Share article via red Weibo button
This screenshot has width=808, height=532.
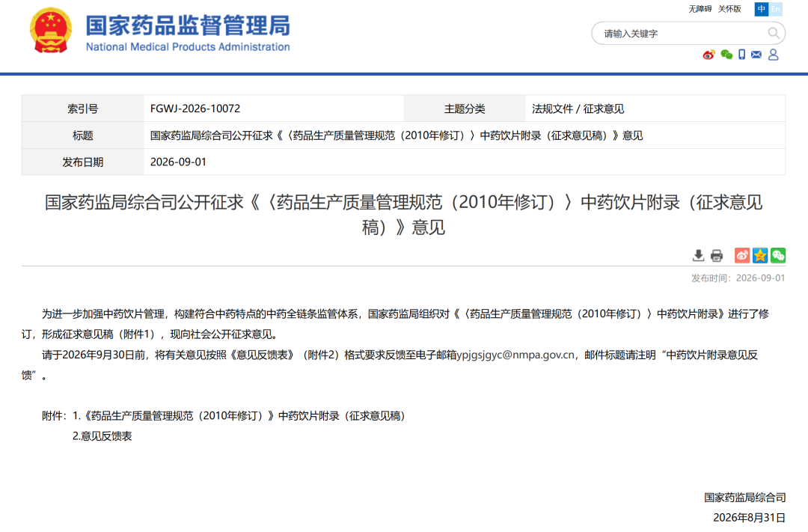pos(742,255)
